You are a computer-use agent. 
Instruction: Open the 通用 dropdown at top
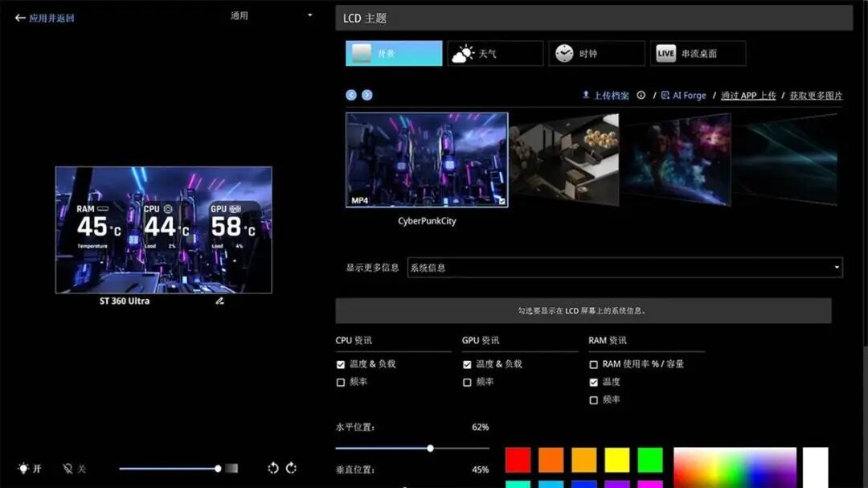tap(272, 15)
